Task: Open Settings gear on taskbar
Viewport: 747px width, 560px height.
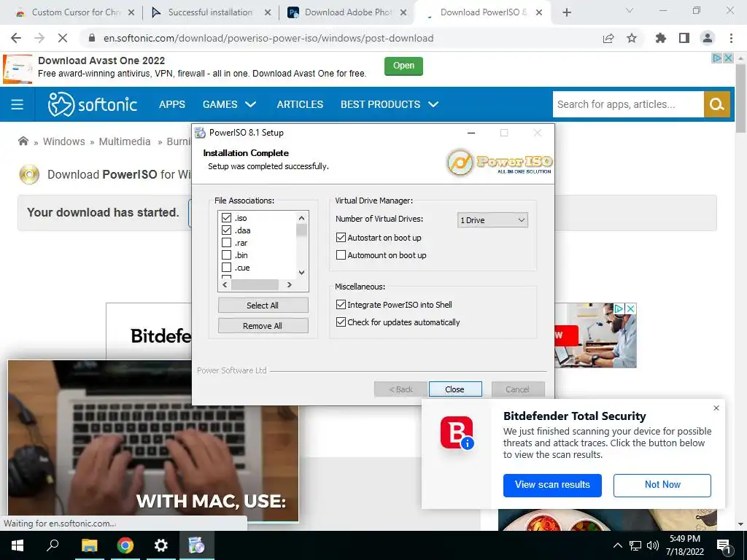Action: click(161, 545)
